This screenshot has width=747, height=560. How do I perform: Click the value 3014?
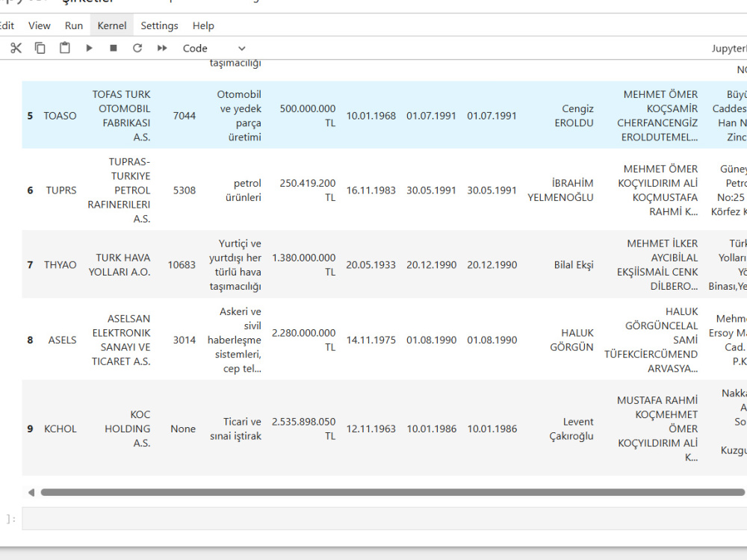click(184, 340)
